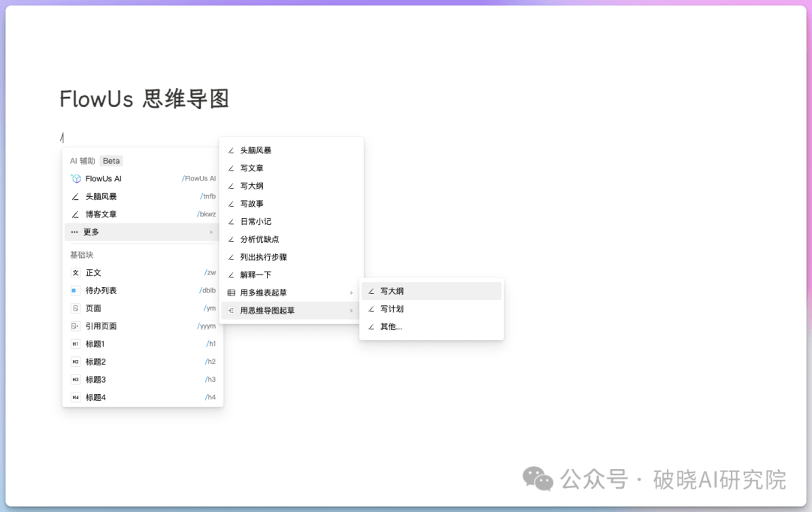
Task: Click pencil icon beside 分析优缺点
Action: (x=232, y=240)
